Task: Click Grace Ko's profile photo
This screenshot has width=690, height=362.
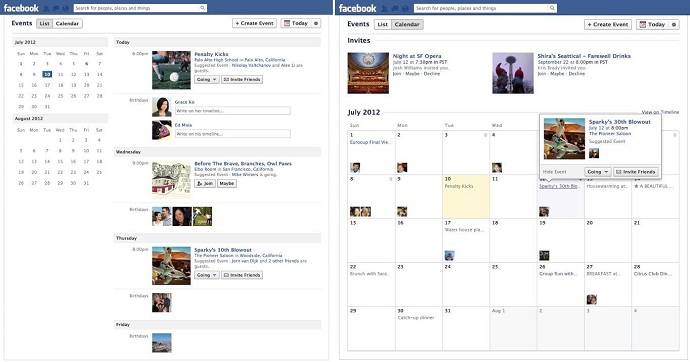Action: pos(161,107)
